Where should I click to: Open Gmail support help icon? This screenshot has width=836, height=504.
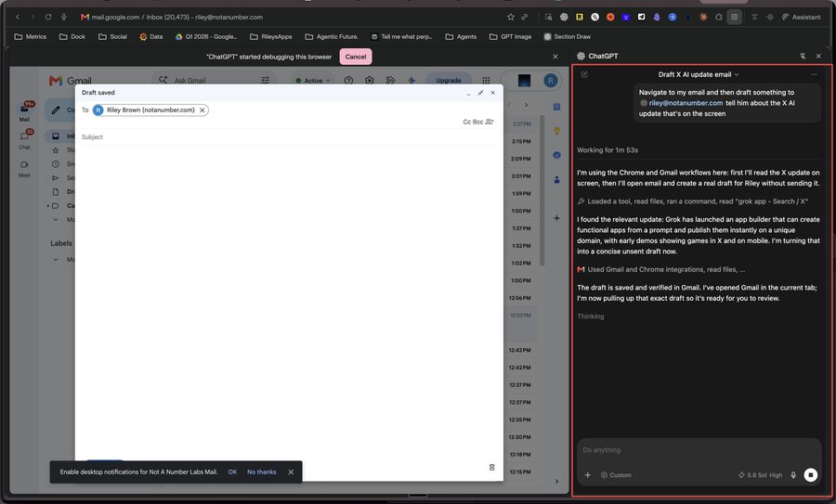tap(348, 81)
